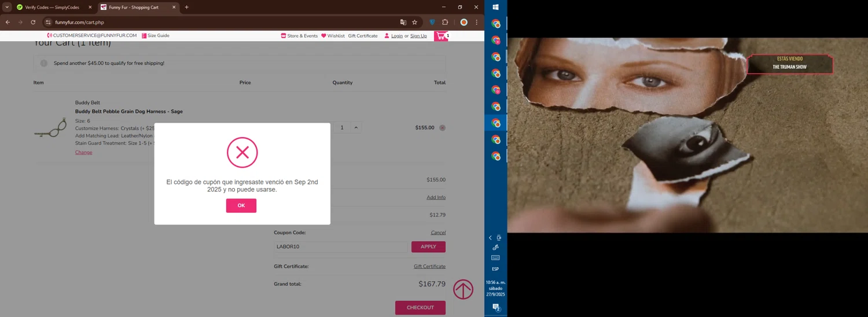Increase quantity with the up arrow

[x=356, y=128]
